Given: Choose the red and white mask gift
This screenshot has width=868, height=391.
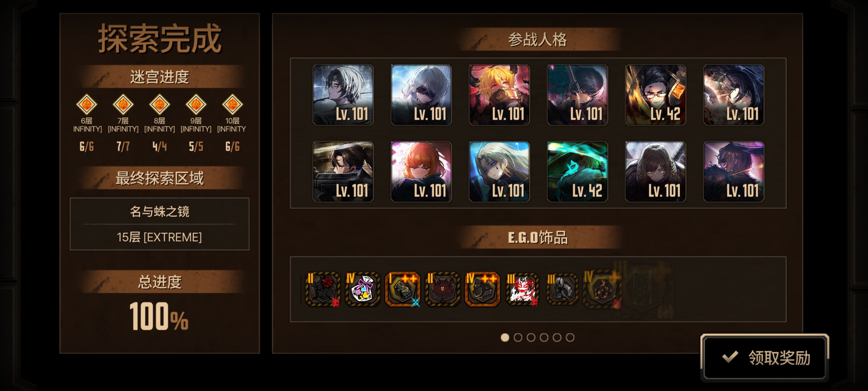Looking at the screenshot, I should (522, 289).
